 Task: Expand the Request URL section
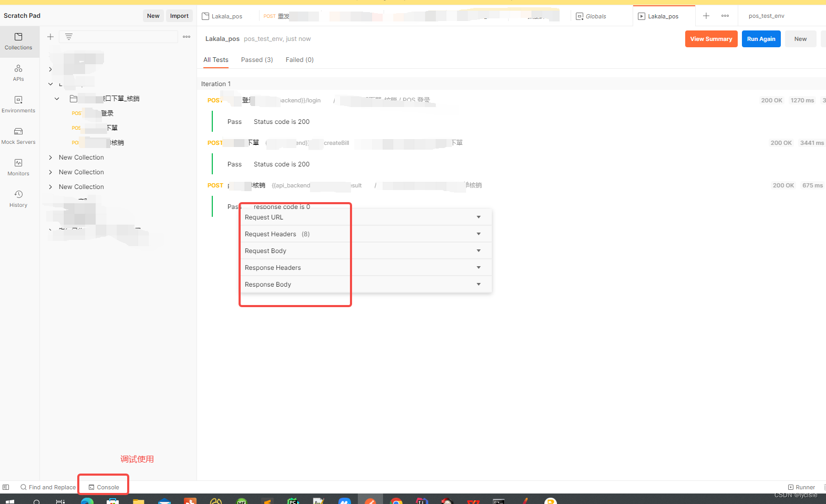coord(366,217)
